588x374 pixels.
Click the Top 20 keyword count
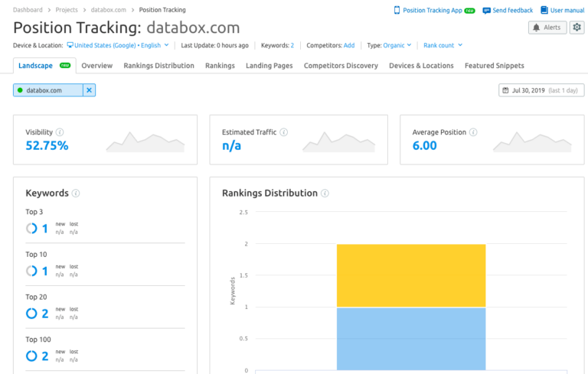point(45,314)
